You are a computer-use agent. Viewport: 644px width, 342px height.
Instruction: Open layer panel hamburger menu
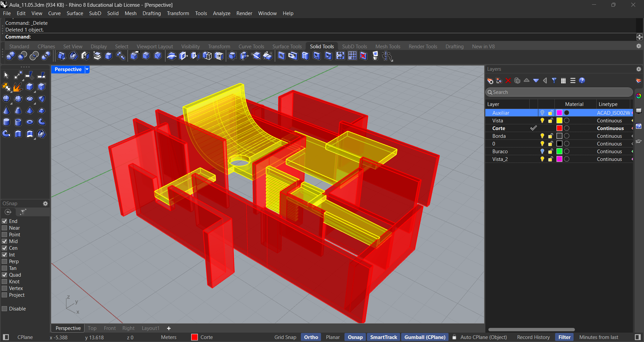tap(573, 80)
